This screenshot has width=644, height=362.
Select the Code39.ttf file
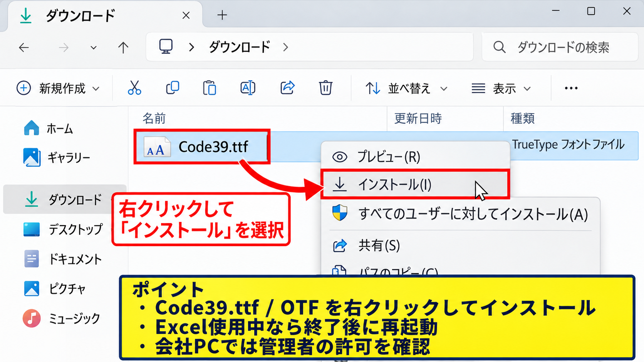tap(201, 147)
